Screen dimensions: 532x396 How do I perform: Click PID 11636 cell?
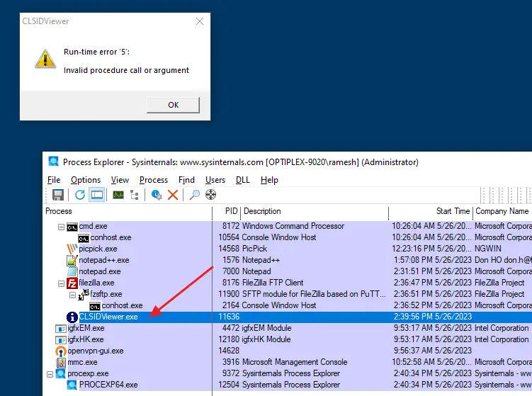pos(229,317)
